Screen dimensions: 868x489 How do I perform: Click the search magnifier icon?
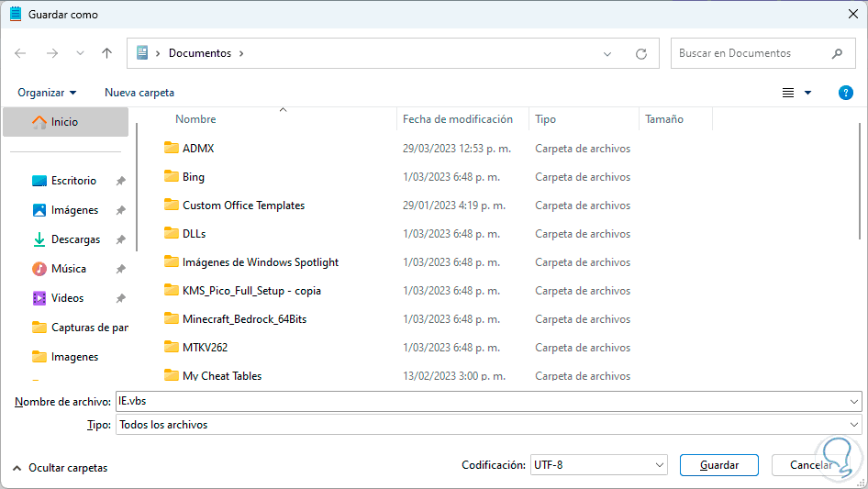pyautogui.click(x=837, y=53)
